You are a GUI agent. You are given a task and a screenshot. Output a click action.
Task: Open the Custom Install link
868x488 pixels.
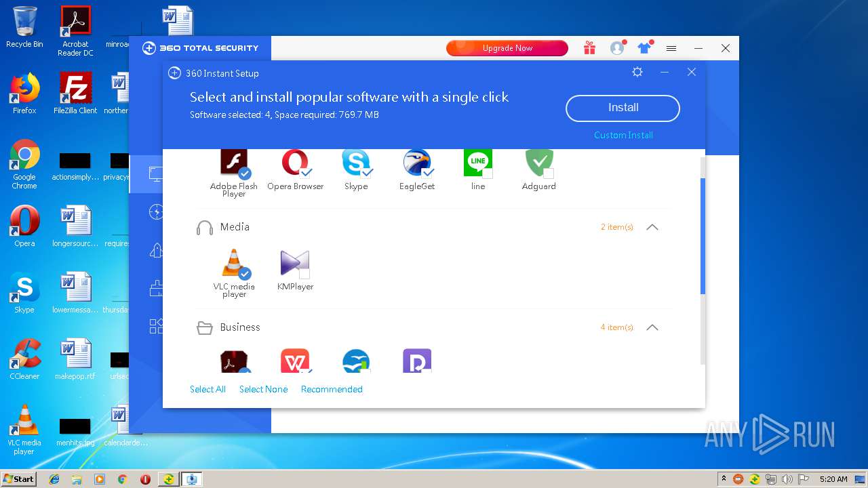click(x=623, y=135)
